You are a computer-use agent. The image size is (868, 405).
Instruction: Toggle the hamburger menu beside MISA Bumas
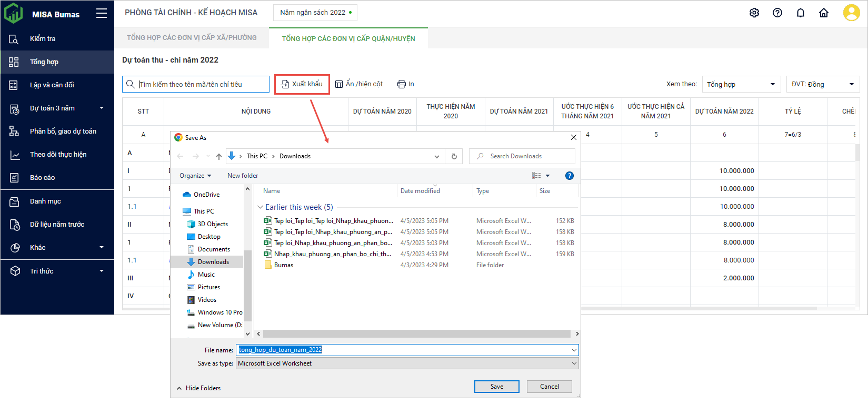coord(102,14)
